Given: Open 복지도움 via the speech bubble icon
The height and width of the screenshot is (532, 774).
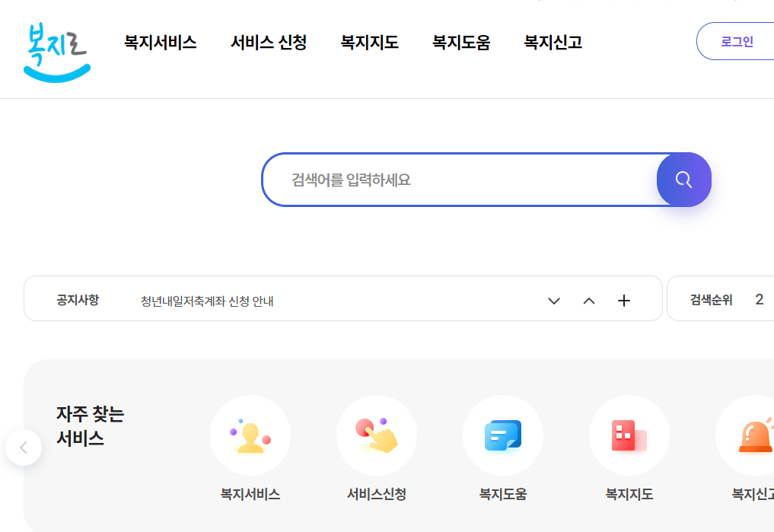Looking at the screenshot, I should click(503, 435).
